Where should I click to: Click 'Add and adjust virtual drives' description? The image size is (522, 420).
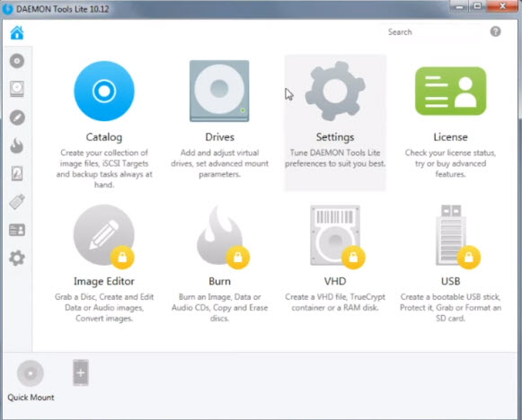click(220, 163)
